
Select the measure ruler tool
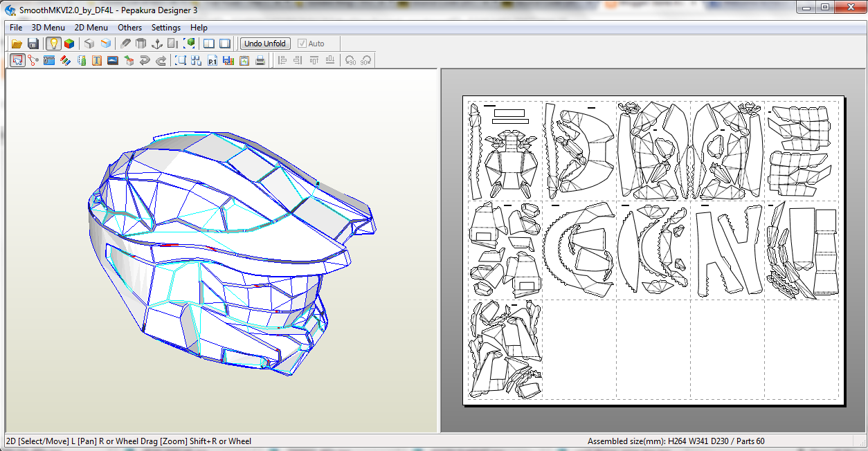49,60
